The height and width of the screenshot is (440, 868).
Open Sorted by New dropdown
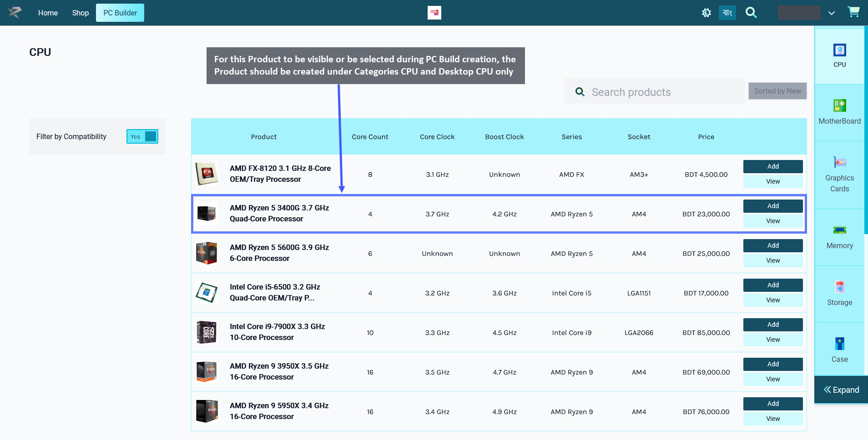pos(777,91)
